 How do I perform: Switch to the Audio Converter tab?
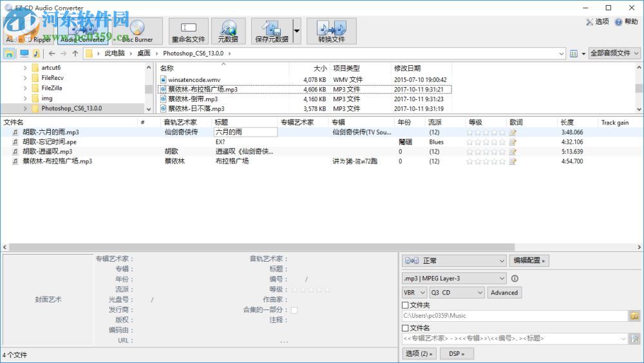click(82, 31)
